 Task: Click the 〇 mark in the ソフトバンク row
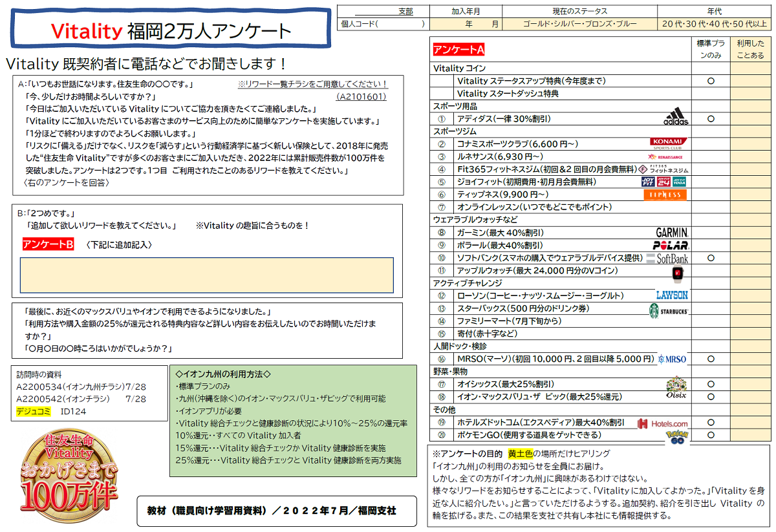[711, 258]
